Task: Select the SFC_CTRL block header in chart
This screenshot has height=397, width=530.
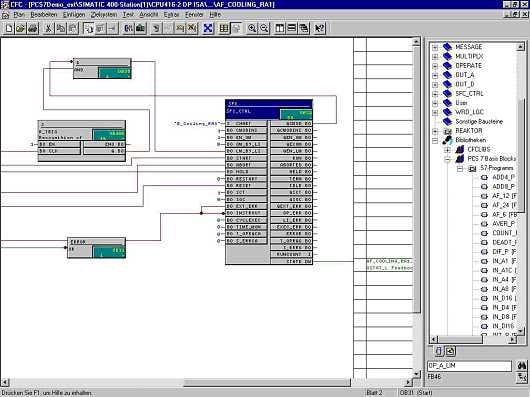Action: (269, 109)
